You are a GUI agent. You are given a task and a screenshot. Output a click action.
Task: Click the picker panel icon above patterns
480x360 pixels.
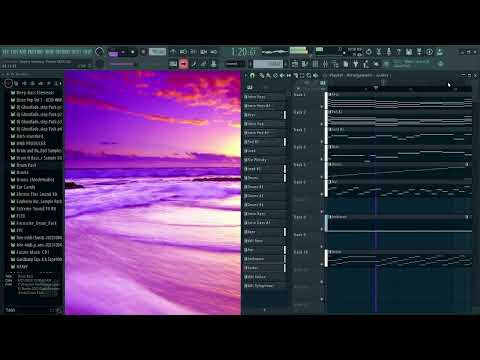pos(249,87)
